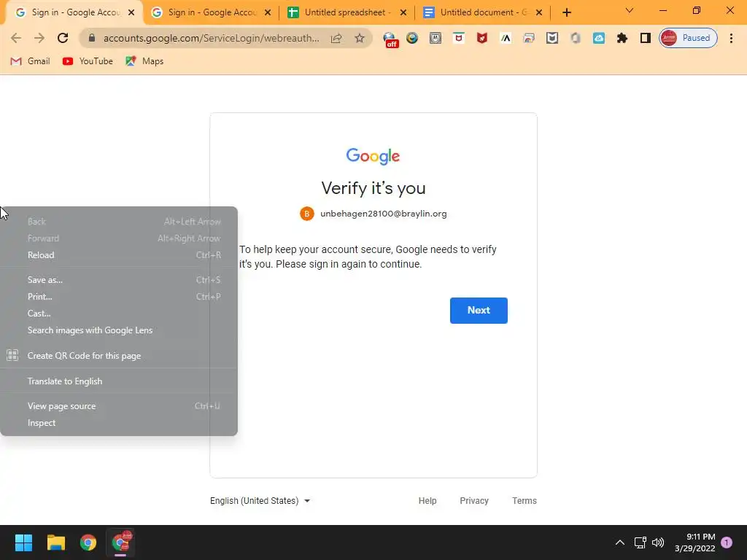Screen dimensions: 747x560
Task: Choose Cast... in the context menu
Action: click(119, 314)
